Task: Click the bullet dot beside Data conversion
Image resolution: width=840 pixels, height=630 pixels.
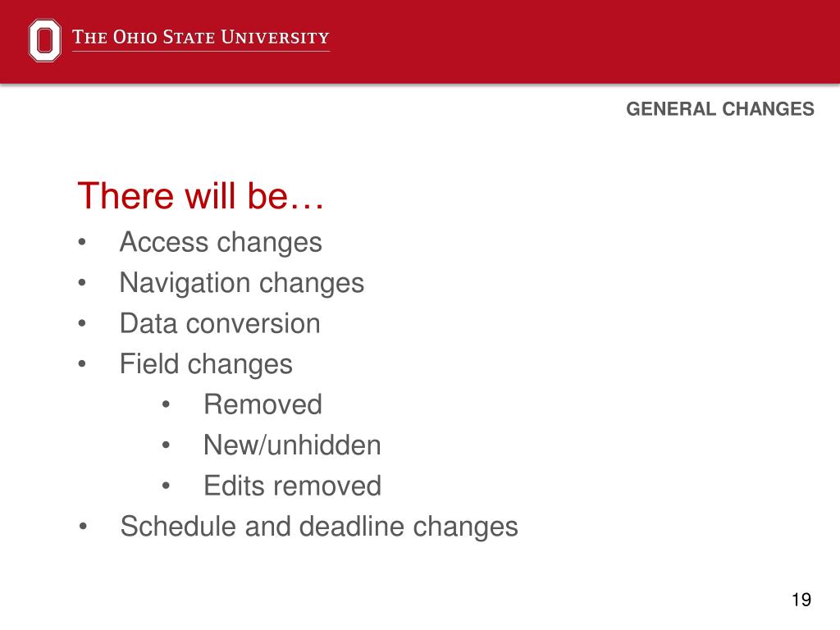Action: click(x=82, y=323)
